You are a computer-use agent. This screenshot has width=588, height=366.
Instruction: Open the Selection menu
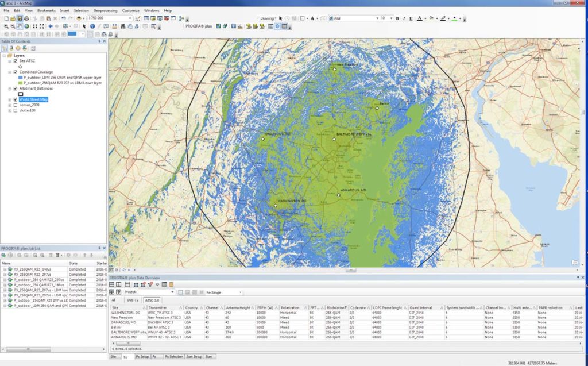(x=82, y=10)
